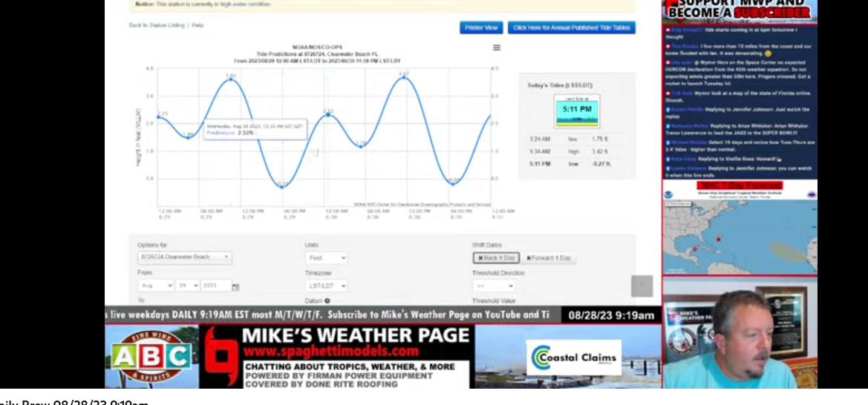Click the 08/28/23 9:19am timestamp
This screenshot has width=868, height=405.
[x=611, y=315]
